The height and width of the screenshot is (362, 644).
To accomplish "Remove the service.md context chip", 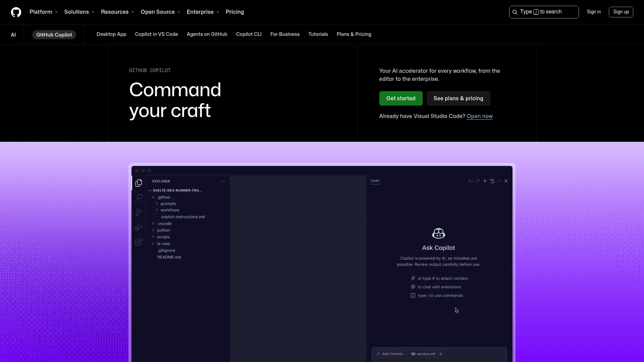I will coord(441,354).
